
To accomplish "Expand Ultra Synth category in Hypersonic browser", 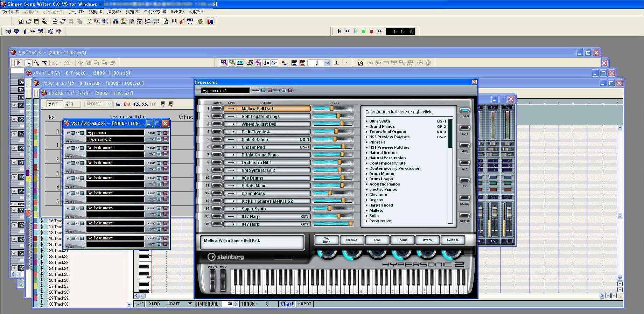I will click(367, 121).
